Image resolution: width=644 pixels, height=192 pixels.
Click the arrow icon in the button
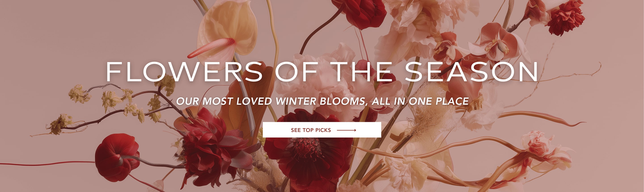coord(347,130)
